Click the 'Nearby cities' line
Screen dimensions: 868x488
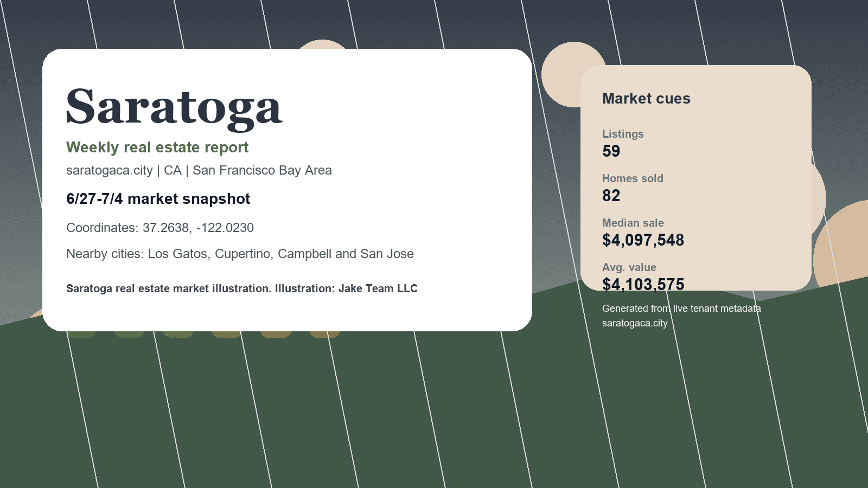pyautogui.click(x=240, y=254)
